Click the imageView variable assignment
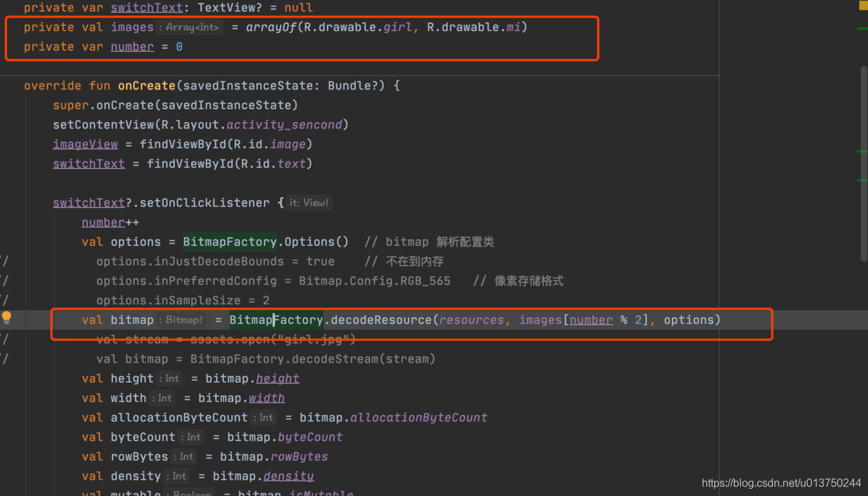This screenshot has height=496, width=868. coord(85,144)
